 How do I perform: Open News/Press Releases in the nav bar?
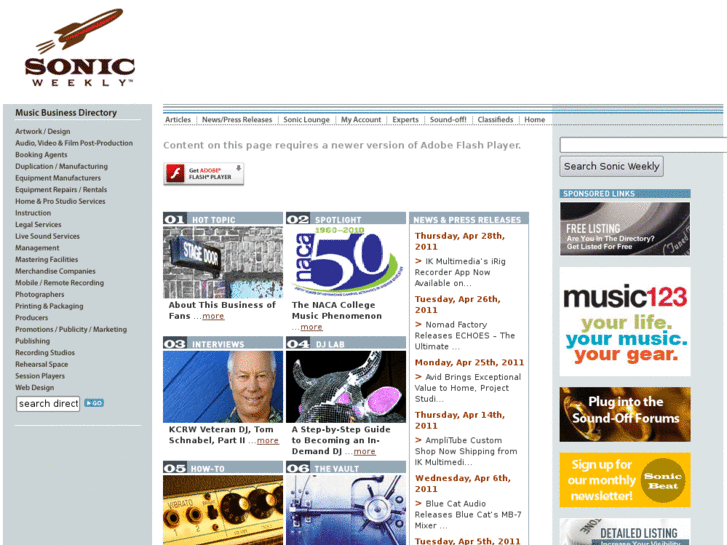[237, 120]
